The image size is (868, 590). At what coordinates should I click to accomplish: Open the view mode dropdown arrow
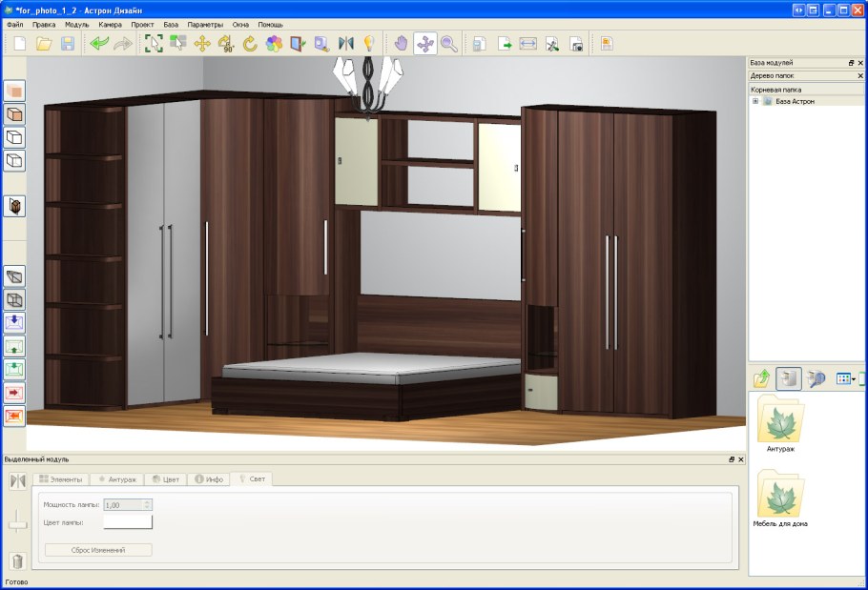point(854,378)
